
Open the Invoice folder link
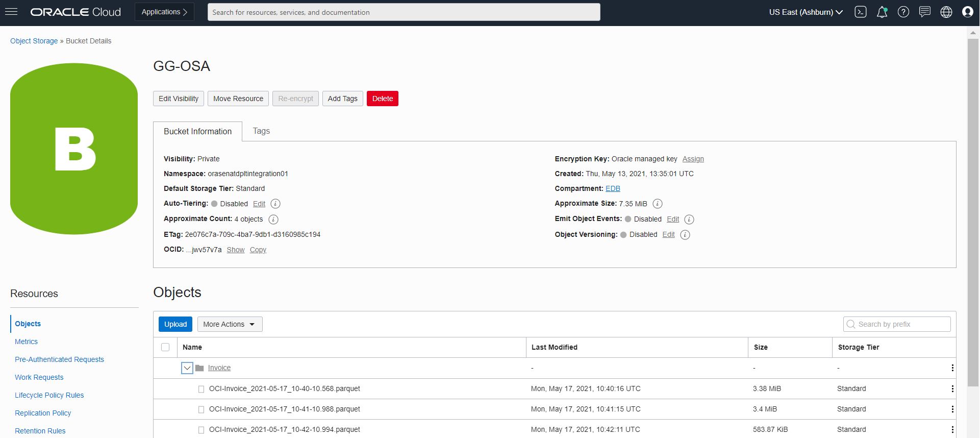click(219, 368)
